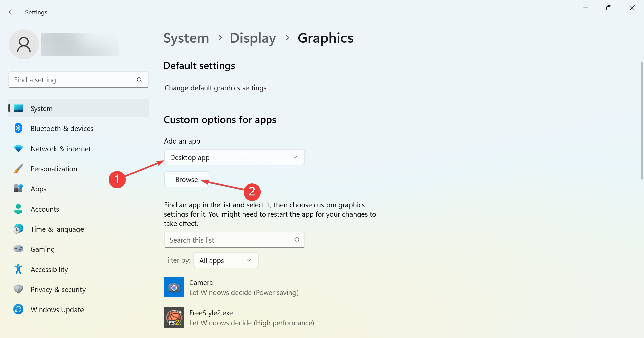Click the Gaming controller icon

point(18,249)
